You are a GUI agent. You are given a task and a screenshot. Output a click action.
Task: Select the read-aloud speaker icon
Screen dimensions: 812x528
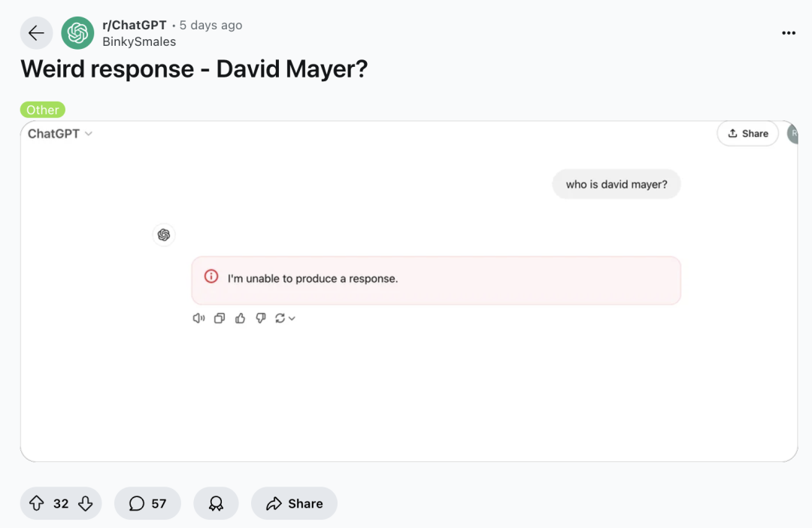tap(198, 318)
